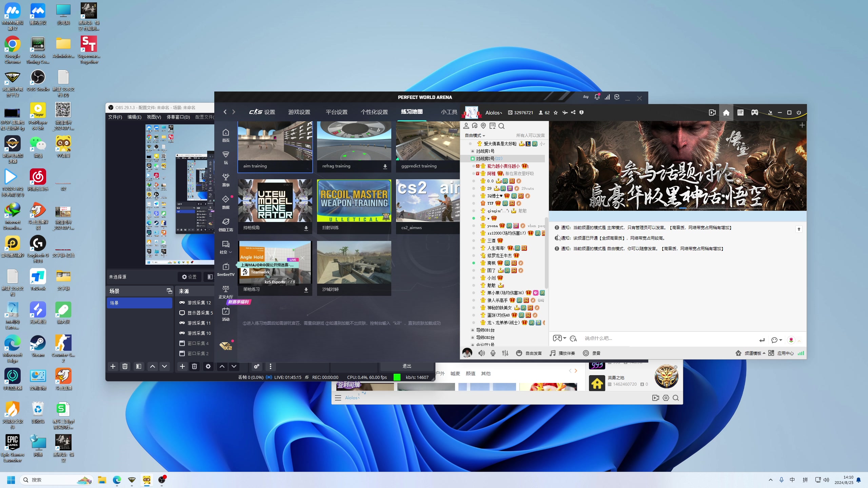
Task: Select the 场景 scene in OBS
Action: (139, 303)
